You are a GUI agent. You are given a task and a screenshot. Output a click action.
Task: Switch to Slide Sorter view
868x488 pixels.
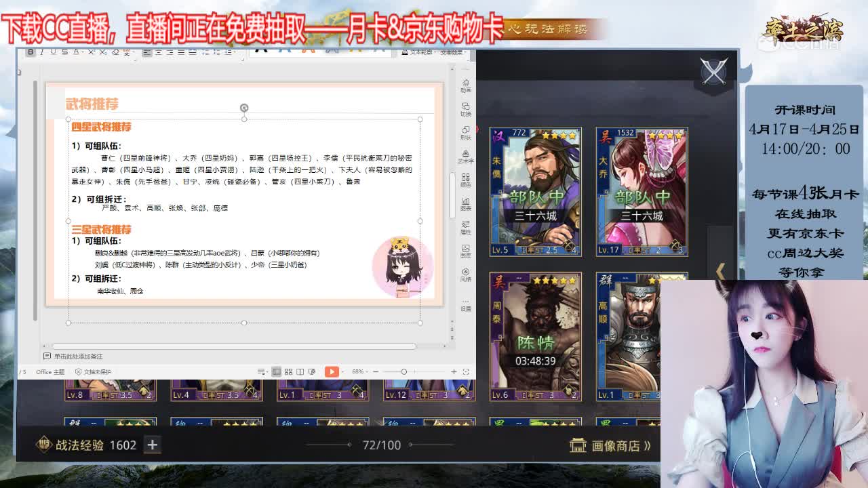tap(288, 371)
